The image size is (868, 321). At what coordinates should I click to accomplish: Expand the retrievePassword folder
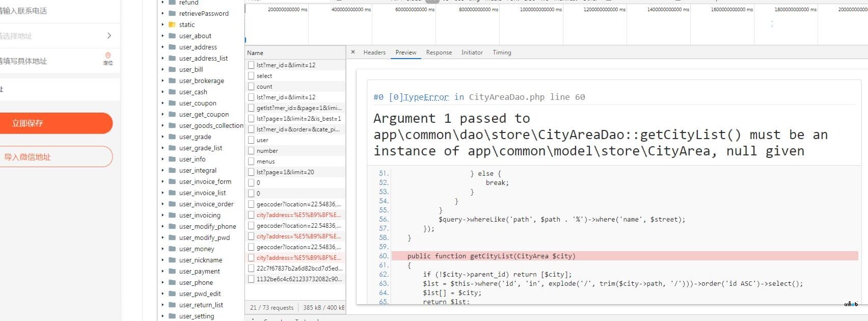(x=162, y=13)
